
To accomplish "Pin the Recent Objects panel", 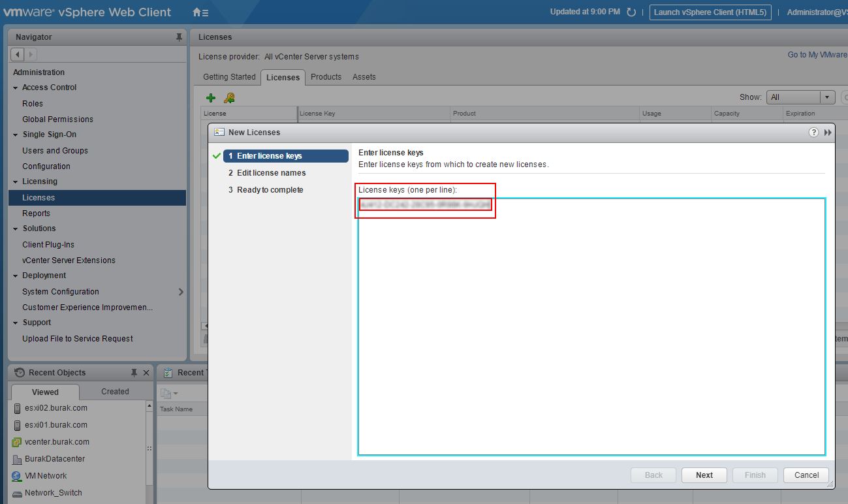I will [134, 373].
